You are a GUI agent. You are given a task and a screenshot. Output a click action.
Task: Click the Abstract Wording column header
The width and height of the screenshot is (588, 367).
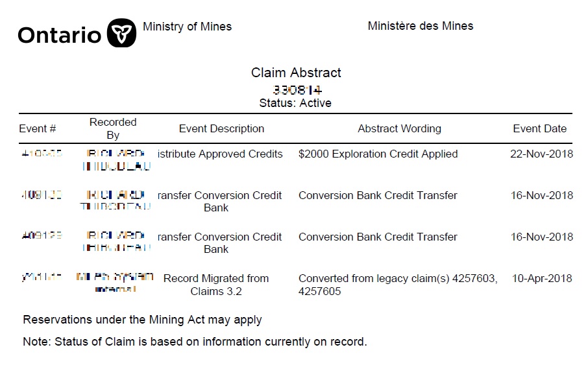399,128
